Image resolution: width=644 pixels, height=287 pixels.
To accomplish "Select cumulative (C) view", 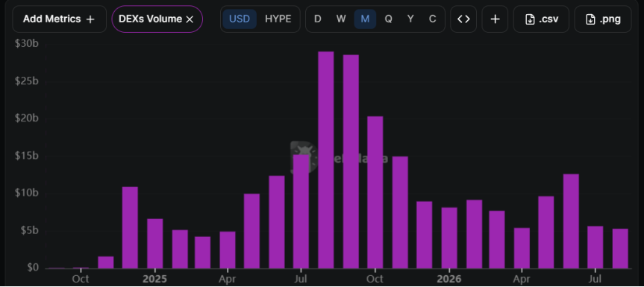I will click(x=432, y=19).
